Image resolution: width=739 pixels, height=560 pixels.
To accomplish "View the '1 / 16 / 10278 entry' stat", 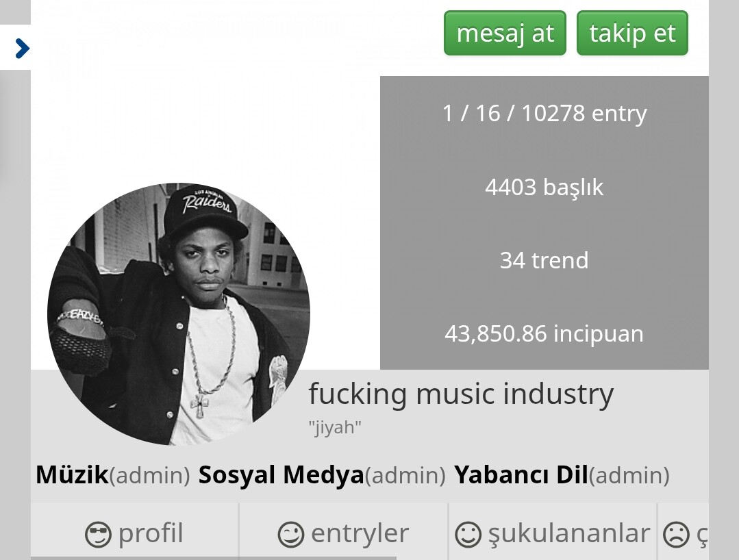I will coord(544,114).
